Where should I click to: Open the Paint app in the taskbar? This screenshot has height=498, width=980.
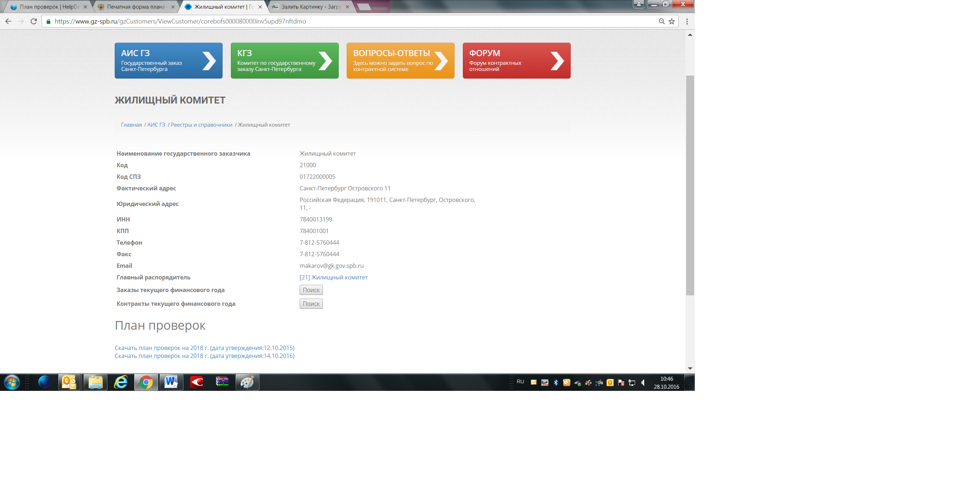(247, 382)
